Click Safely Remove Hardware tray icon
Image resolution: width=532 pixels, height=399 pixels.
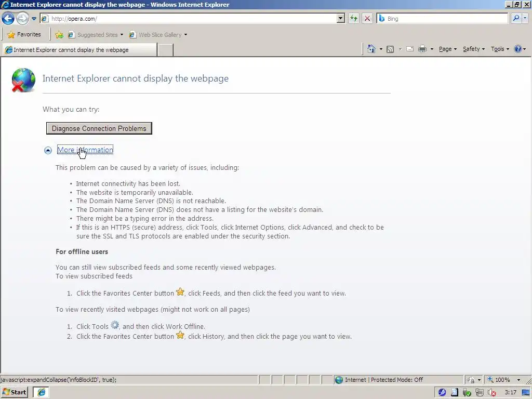click(467, 393)
